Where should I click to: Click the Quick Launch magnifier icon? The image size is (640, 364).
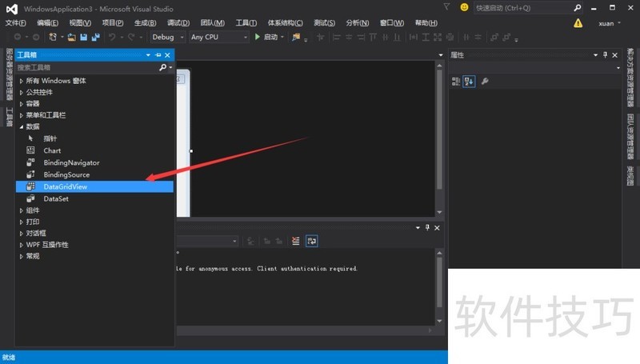[x=577, y=8]
